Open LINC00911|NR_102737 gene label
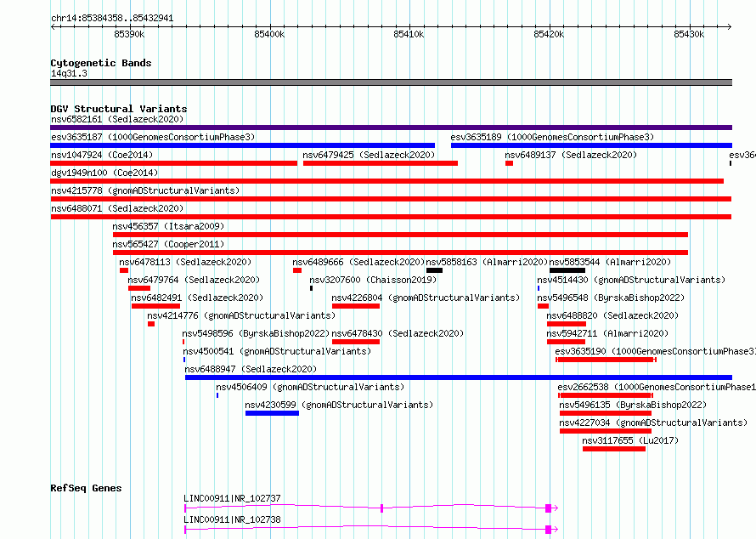 [232, 498]
